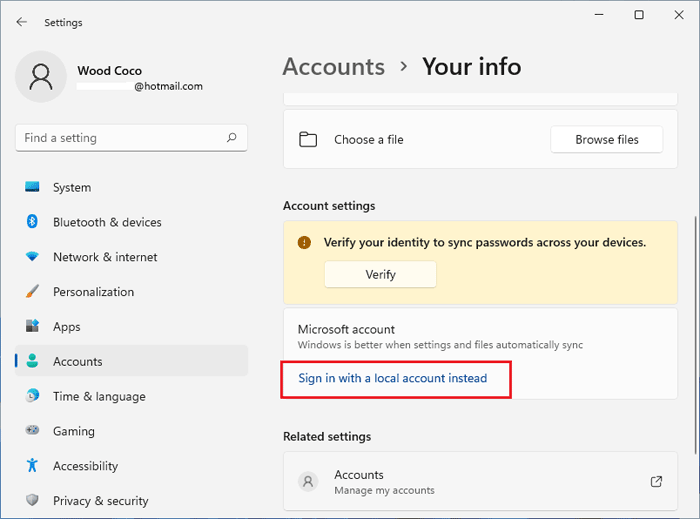Open Gaming settings
This screenshot has height=519, width=700.
pos(132,431)
